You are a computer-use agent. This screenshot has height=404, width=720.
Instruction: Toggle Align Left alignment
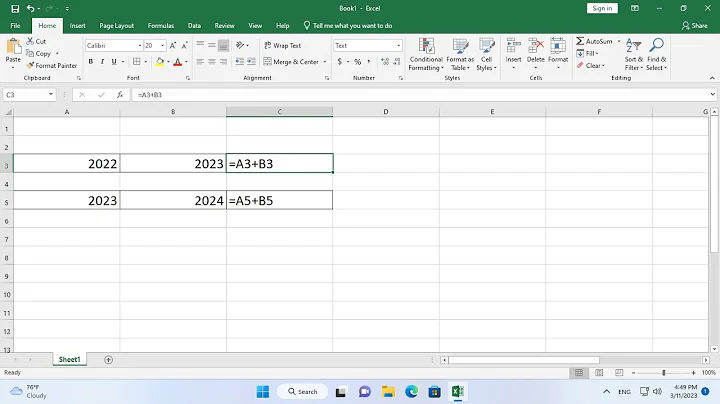coord(200,62)
